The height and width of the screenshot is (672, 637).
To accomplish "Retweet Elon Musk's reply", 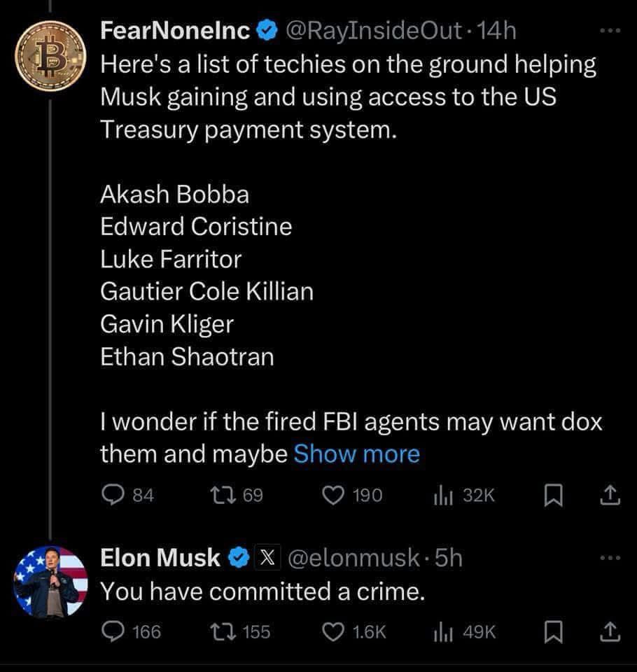I will [227, 631].
